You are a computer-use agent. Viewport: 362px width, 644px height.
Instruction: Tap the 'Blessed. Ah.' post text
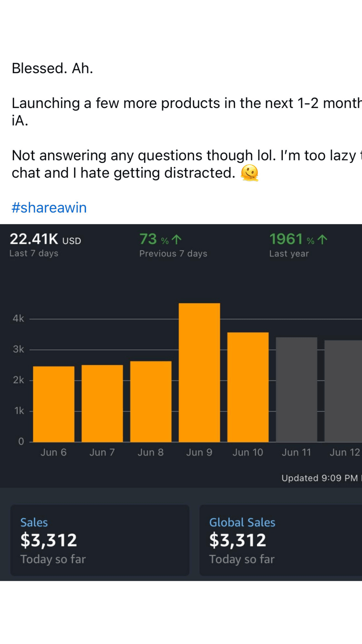[x=52, y=68]
